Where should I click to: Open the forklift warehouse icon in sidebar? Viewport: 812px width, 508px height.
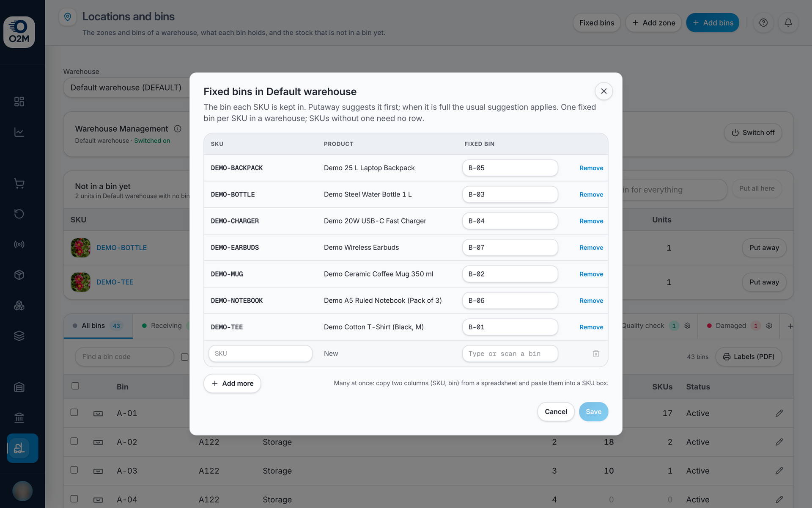[22, 448]
